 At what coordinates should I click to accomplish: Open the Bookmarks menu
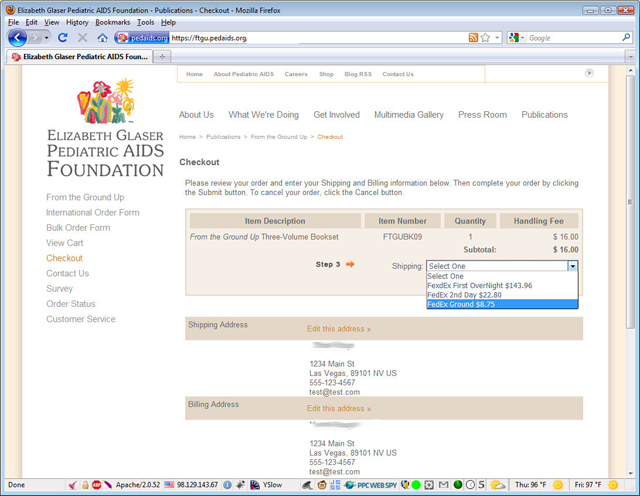[x=113, y=22]
